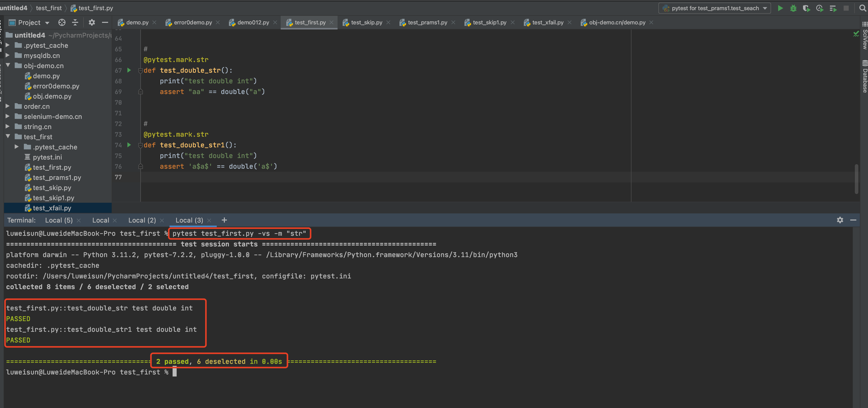This screenshot has height=408, width=868.
Task: Select test_xfail.py in the project tree
Action: pyautogui.click(x=52, y=208)
